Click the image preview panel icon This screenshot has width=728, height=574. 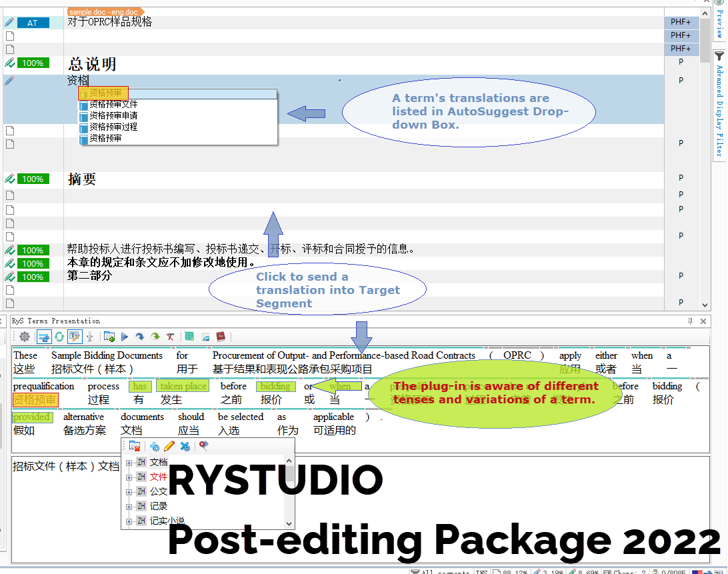click(205, 336)
